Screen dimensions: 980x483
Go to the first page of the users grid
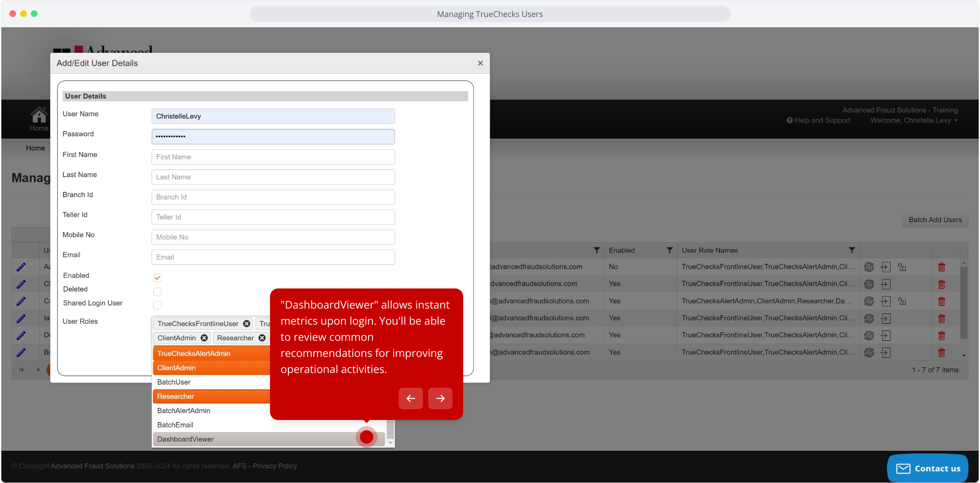pyautogui.click(x=21, y=370)
